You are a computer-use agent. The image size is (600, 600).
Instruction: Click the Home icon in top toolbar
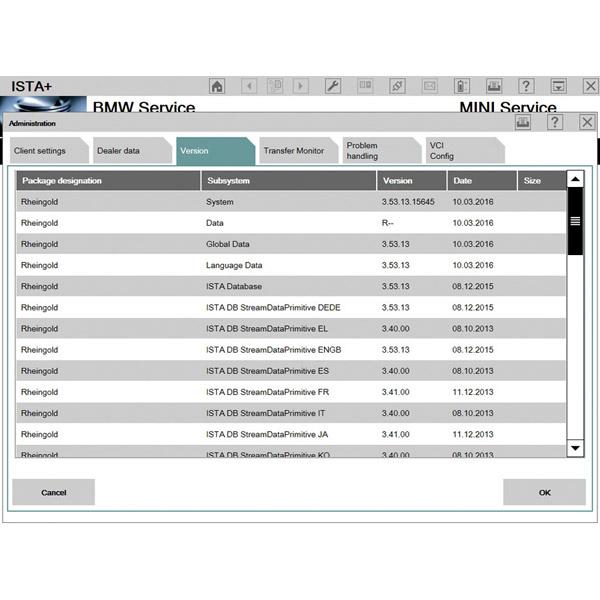(217, 86)
